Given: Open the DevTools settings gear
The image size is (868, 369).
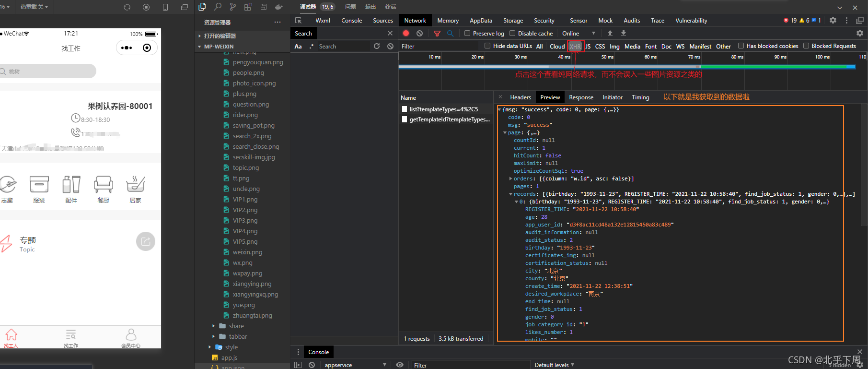Looking at the screenshot, I should point(833,20).
